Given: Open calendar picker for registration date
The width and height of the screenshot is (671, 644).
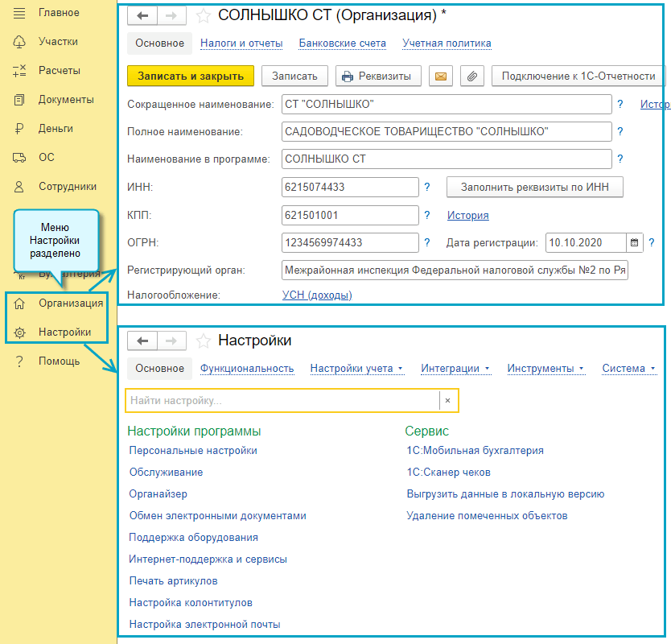Looking at the screenshot, I should pyautogui.click(x=635, y=242).
